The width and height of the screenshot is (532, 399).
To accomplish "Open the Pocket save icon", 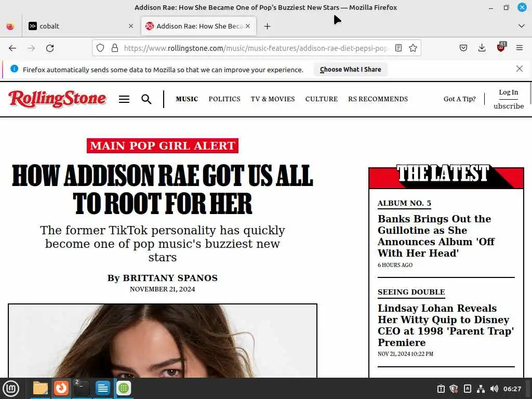I will pyautogui.click(x=463, y=48).
